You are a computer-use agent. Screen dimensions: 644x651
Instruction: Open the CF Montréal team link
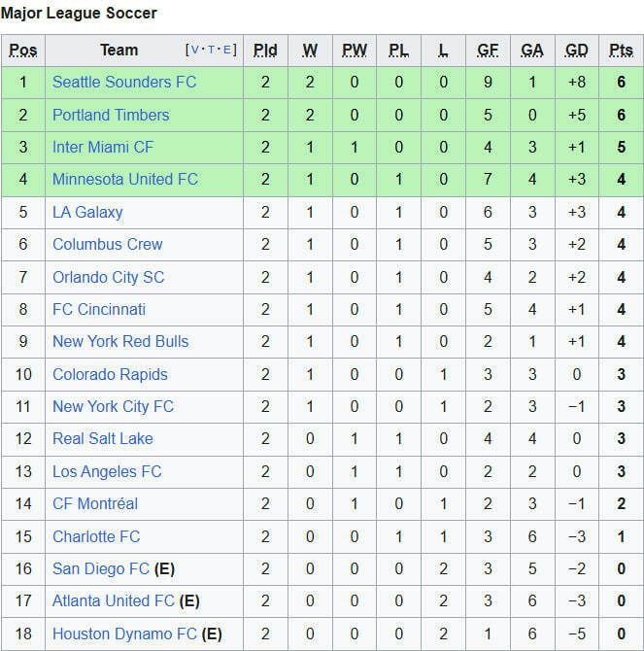tap(95, 503)
